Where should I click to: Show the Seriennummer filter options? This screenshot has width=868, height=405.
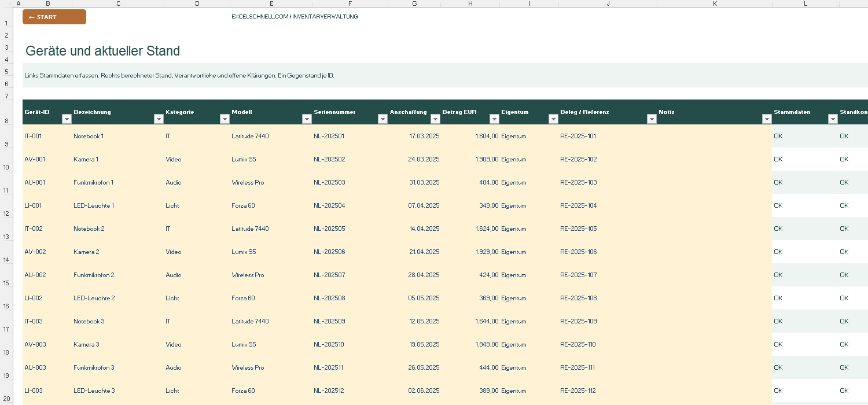382,119
